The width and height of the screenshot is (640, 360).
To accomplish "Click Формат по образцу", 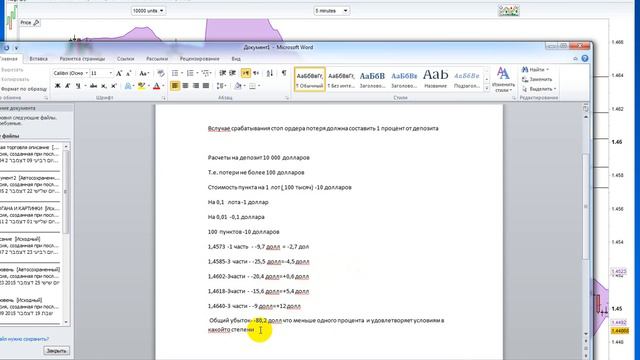I will (23, 89).
